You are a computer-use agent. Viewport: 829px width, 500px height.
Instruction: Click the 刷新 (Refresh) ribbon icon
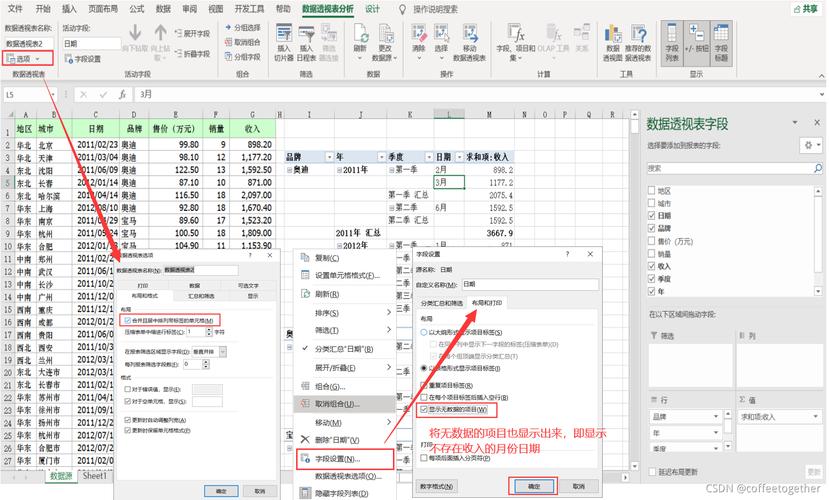(360, 41)
